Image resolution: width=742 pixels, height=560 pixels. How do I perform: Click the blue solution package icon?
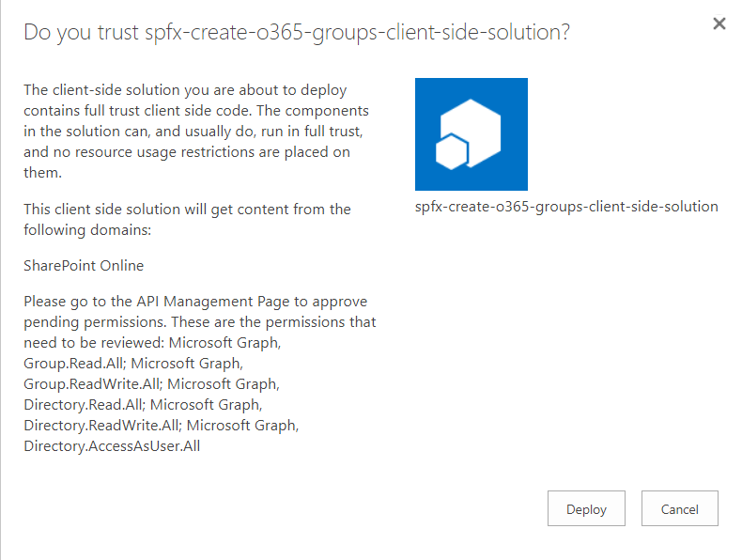[x=471, y=134]
